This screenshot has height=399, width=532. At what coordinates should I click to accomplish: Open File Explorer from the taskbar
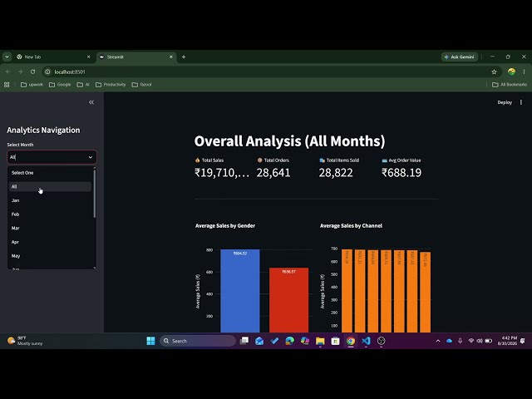pyautogui.click(x=320, y=341)
